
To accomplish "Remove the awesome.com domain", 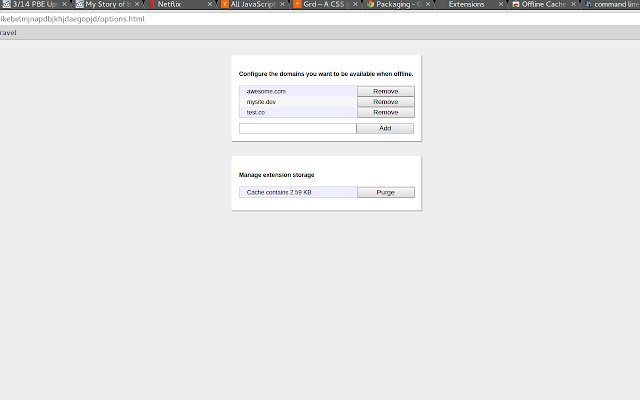I will coord(386,91).
